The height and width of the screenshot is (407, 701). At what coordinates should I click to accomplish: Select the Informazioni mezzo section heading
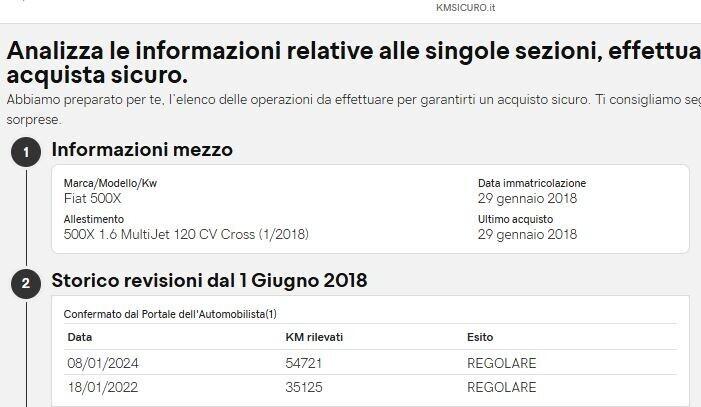142,150
